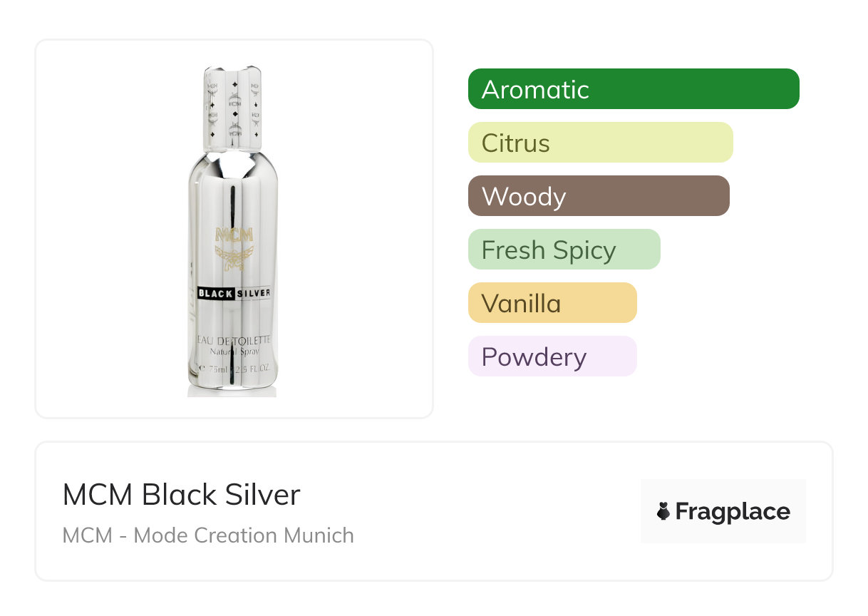Click the Natural Spray text on bottle
This screenshot has width=868, height=616.
234,352
